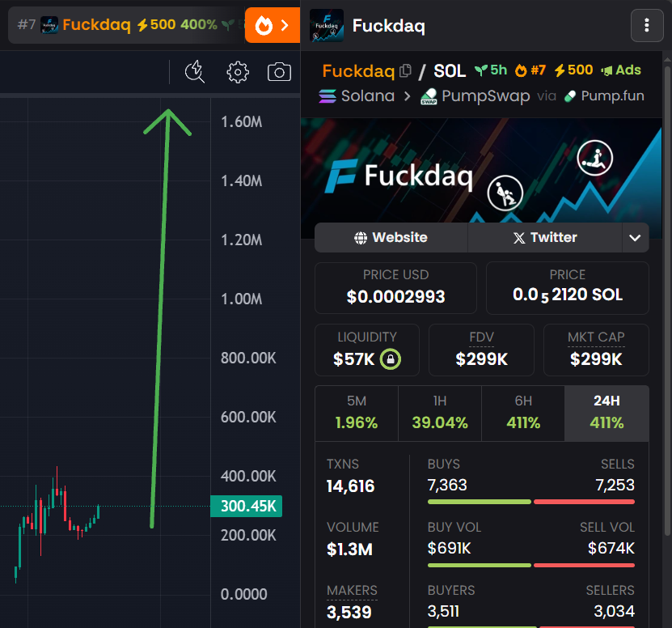Click the BUY VOL value $691K
This screenshot has height=628, width=672.
coord(449,548)
